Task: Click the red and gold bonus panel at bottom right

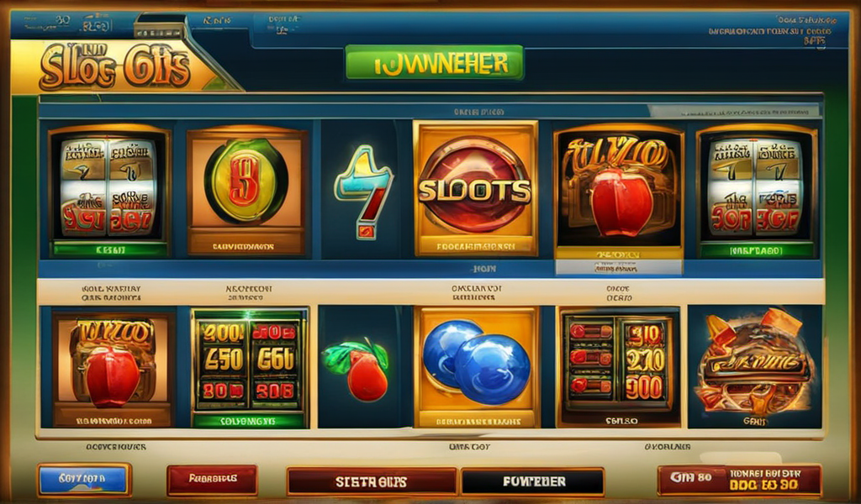Action: [740, 480]
